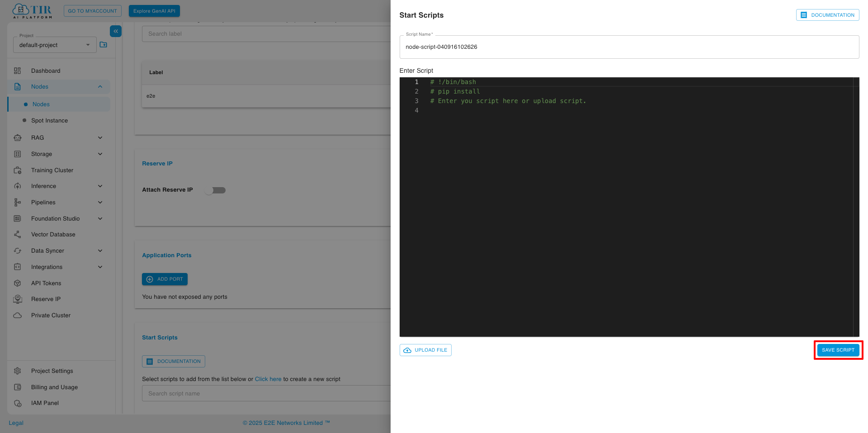
Task: Click the Reserve IP sidebar icon
Action: point(18,299)
